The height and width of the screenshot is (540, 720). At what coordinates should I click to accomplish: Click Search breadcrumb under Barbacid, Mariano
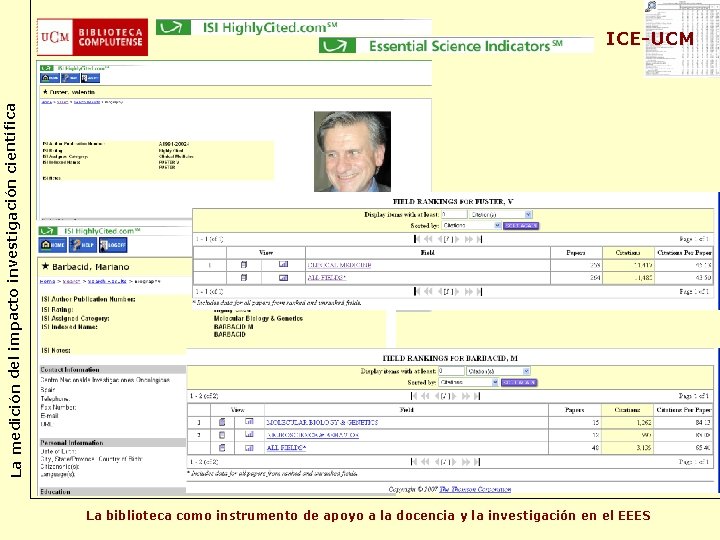pos(71,281)
